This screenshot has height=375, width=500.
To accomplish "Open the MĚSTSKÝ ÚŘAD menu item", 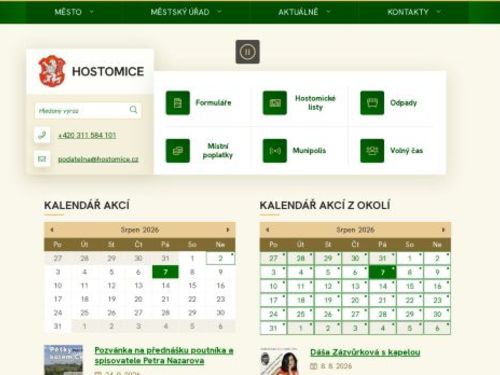I will point(180,12).
